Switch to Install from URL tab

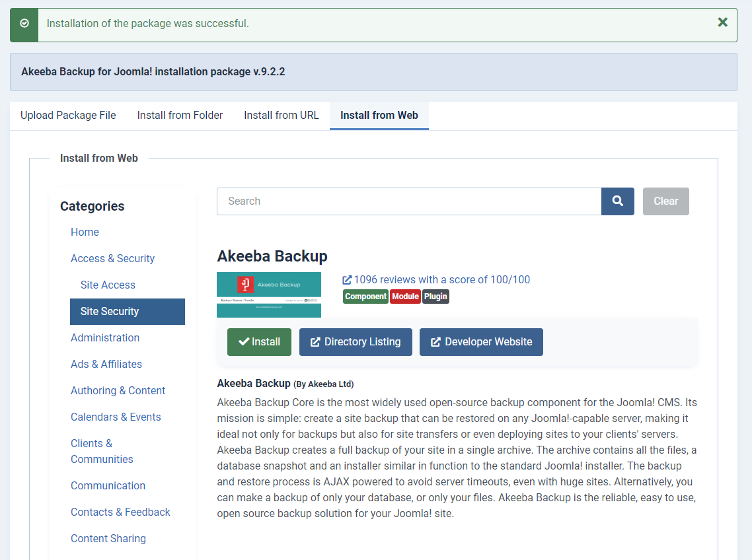click(281, 116)
